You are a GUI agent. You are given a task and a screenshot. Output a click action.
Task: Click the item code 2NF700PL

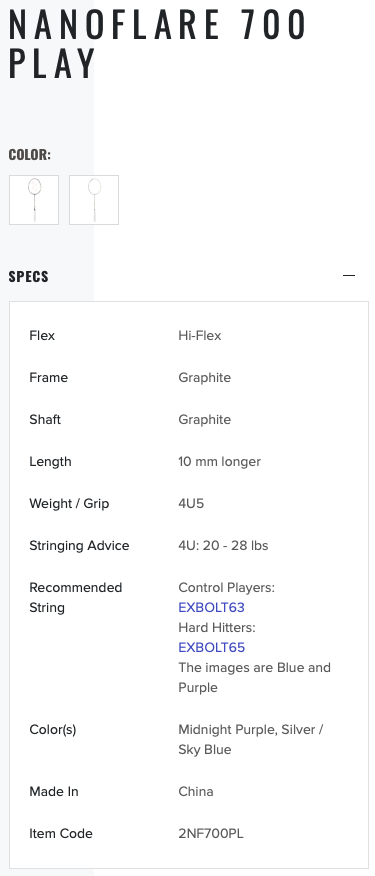[x=211, y=834]
